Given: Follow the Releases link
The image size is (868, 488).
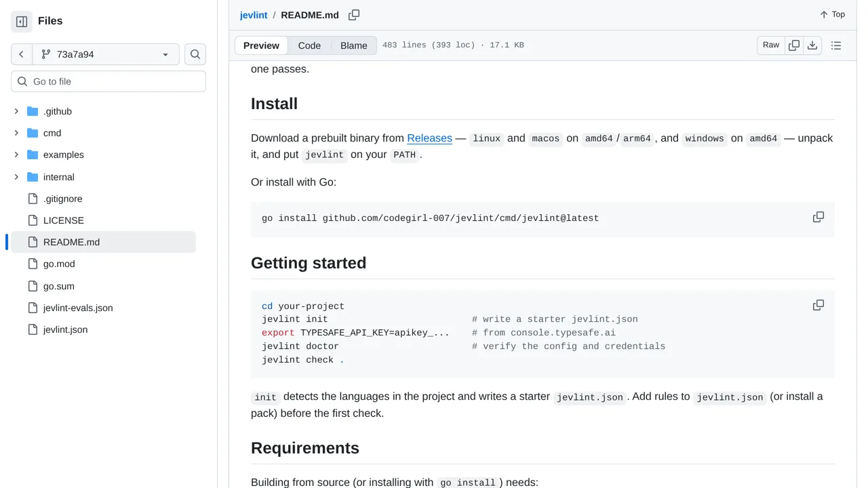Looking at the screenshot, I should (429, 138).
